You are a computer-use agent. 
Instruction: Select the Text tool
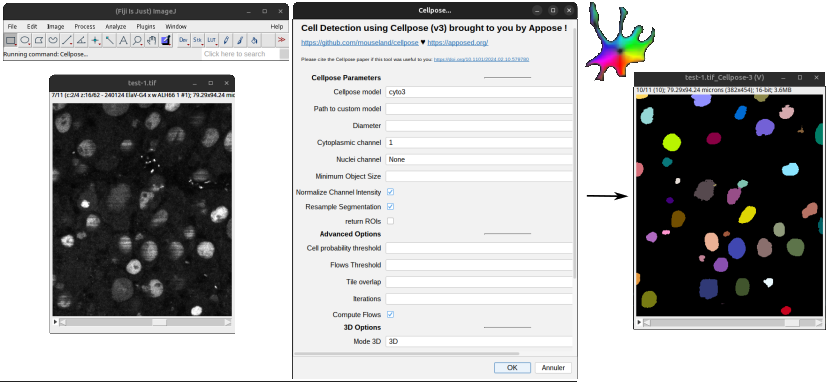[x=123, y=40]
